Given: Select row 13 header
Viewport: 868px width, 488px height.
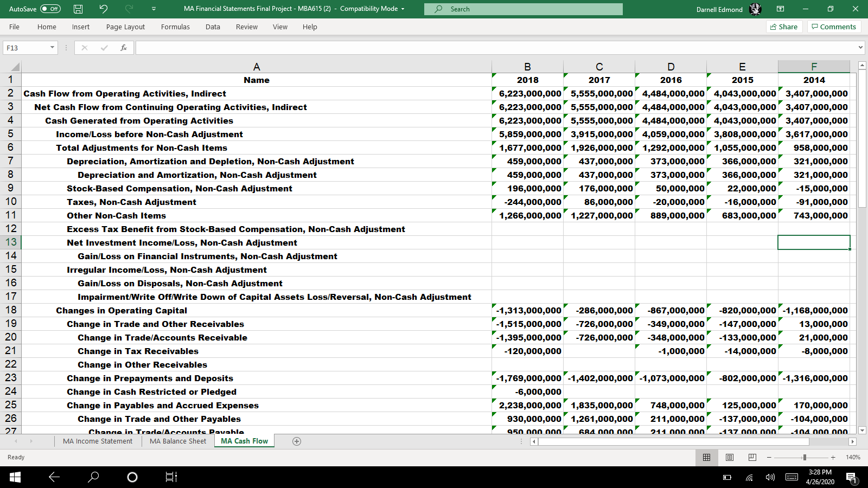Looking at the screenshot, I should [11, 242].
